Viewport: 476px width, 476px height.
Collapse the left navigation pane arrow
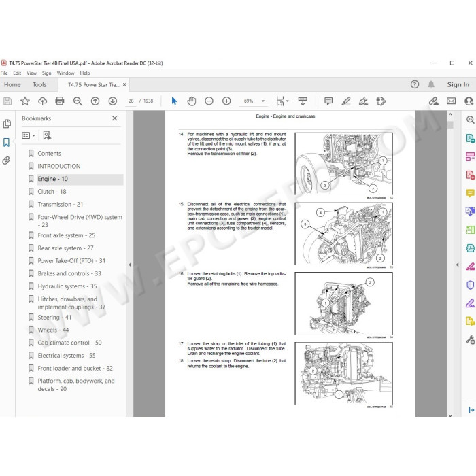[130, 265]
